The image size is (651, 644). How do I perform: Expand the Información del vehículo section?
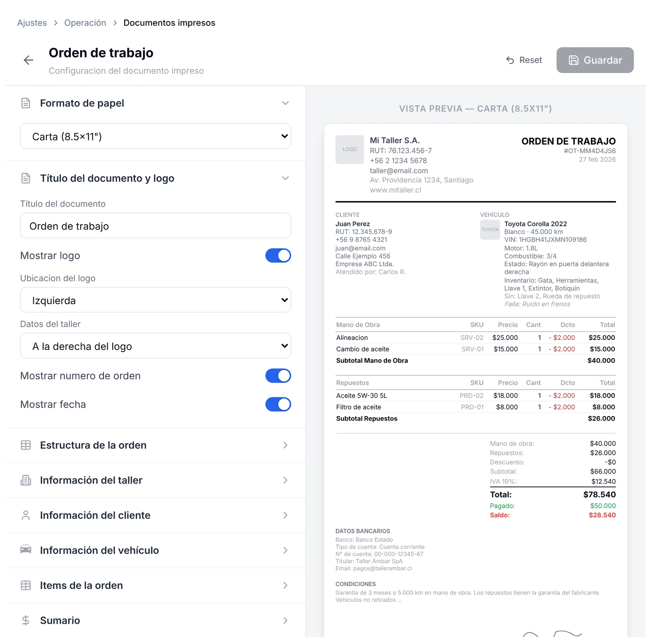click(x=155, y=550)
